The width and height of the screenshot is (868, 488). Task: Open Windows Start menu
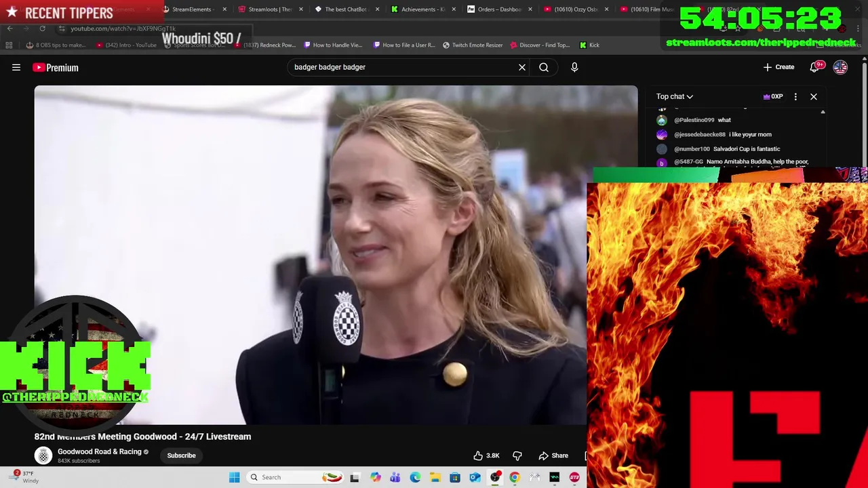pos(235,477)
